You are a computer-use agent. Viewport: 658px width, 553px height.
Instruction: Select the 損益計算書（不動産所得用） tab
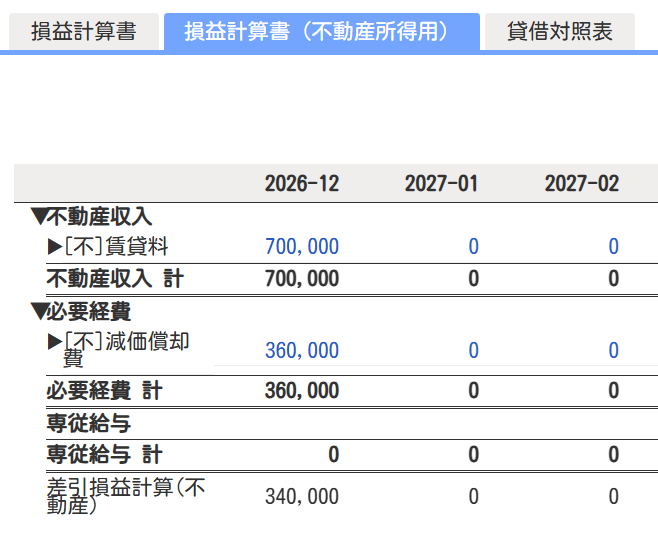click(x=321, y=32)
